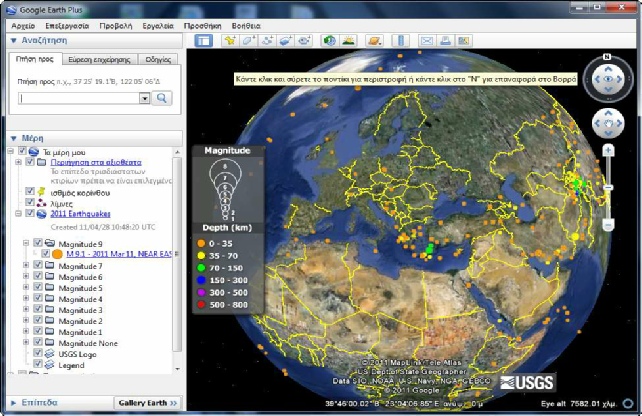Toggle the Magnitude 4 checkbox
Viewport: 642px width, 416px height.
click(38, 298)
